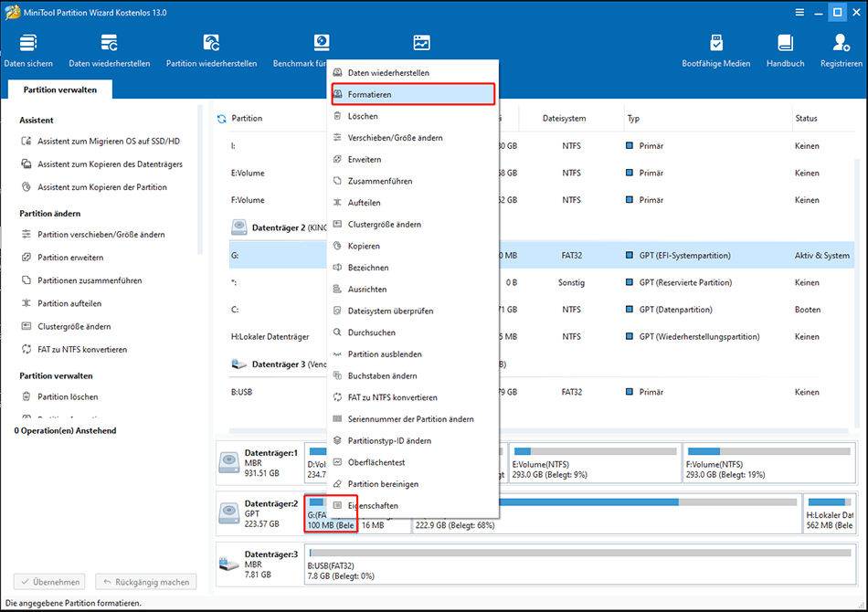Click the refresh icon beside the Partition header
Viewport: 868px width, 612px height.
[x=220, y=118]
